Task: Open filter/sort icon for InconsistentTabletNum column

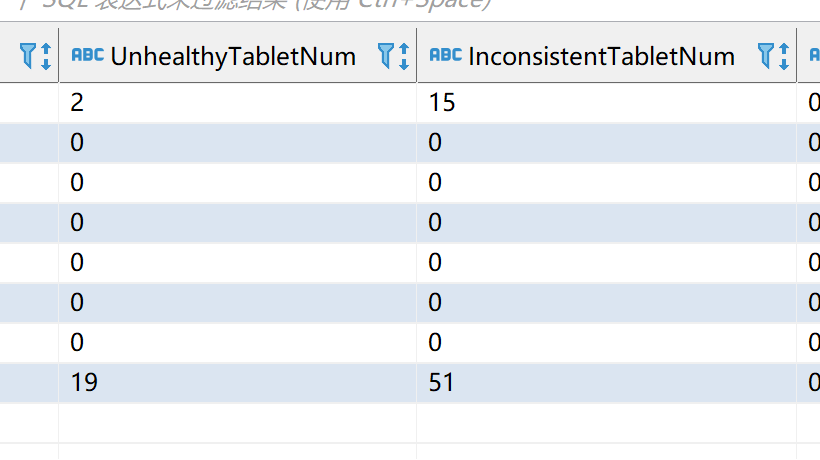Action: [772, 56]
